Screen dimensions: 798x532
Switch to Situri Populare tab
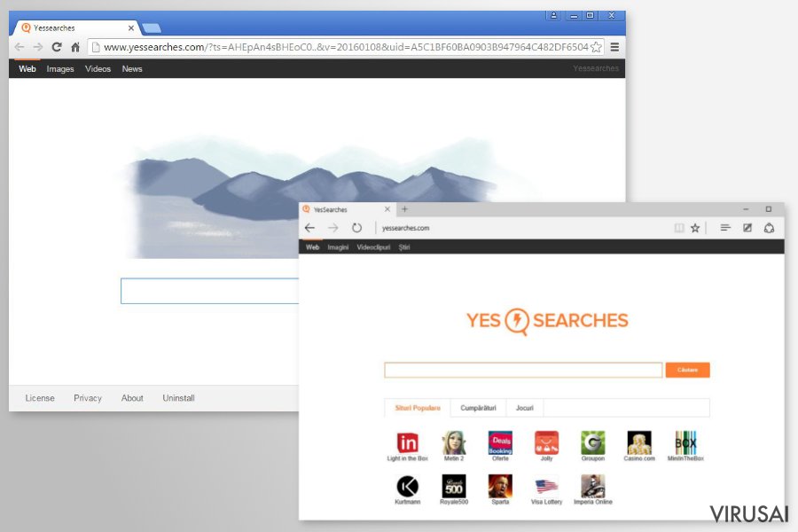click(x=418, y=408)
